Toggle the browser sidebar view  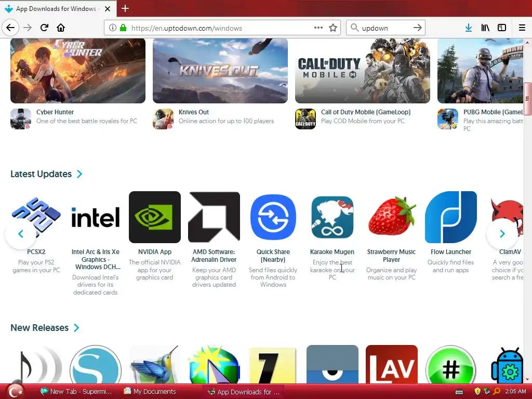click(502, 28)
